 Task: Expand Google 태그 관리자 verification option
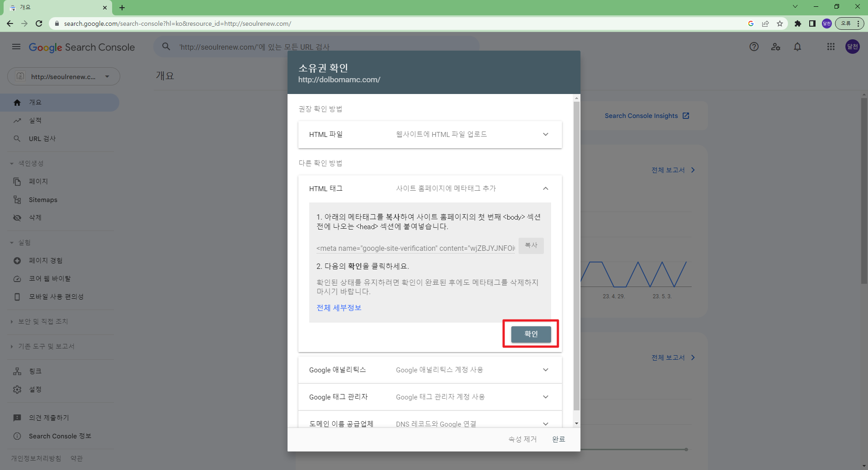[x=545, y=397]
